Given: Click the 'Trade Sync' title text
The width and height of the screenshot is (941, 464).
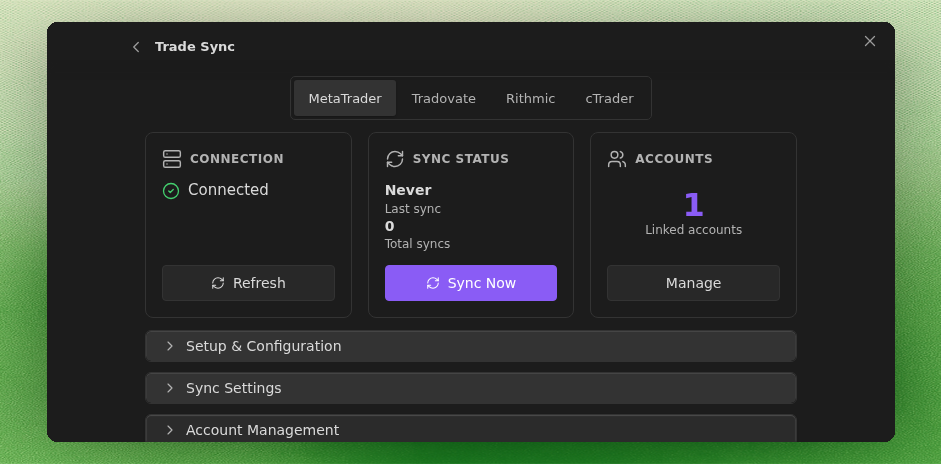Looking at the screenshot, I should 194,47.
